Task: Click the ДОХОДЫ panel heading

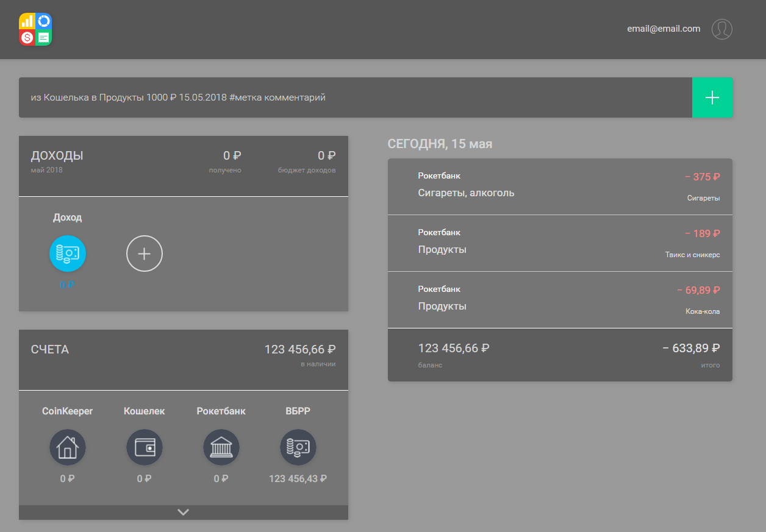Action: [57, 156]
